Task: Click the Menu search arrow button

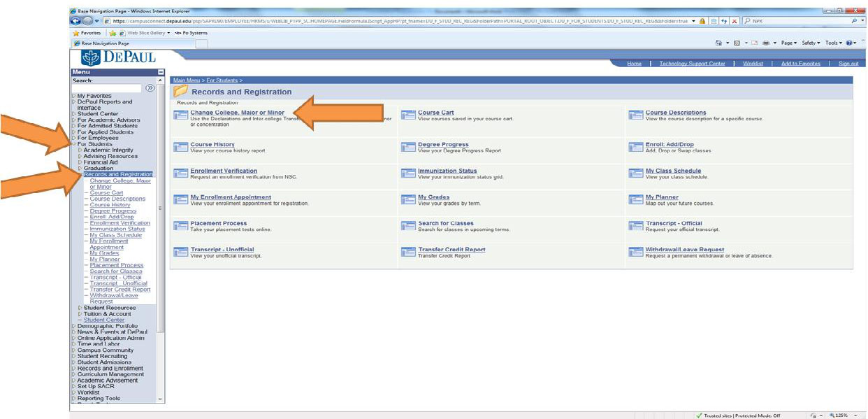Action: [x=150, y=87]
